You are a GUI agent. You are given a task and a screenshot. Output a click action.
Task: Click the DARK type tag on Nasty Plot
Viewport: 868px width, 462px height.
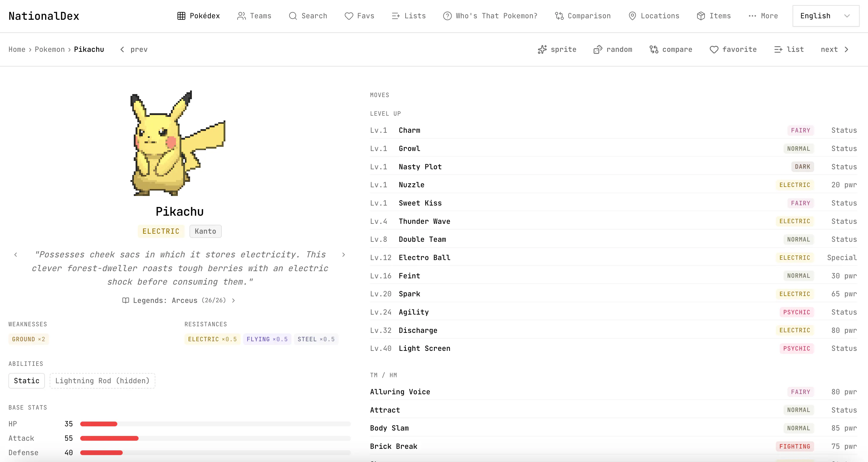[x=802, y=167]
